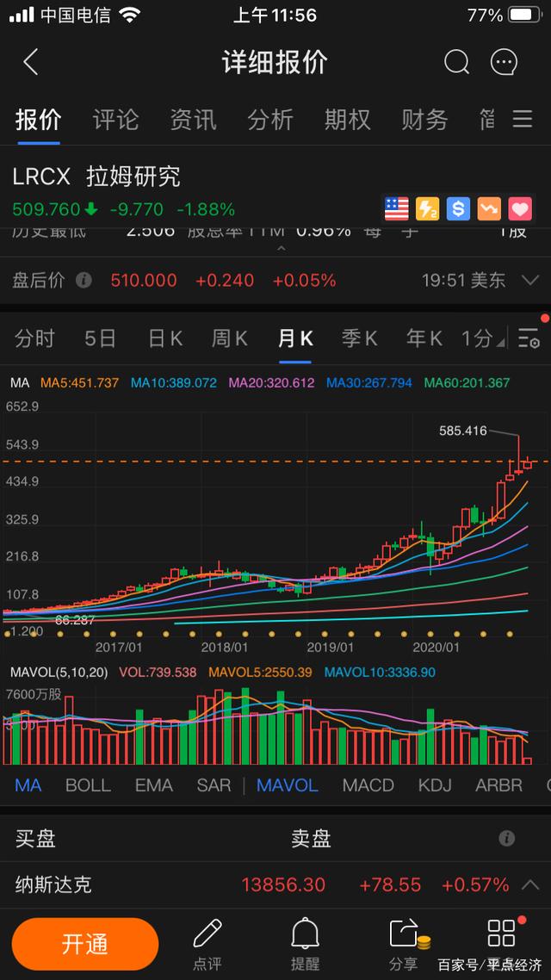
Task: Tap the pink heart favorite icon
Action: 520,208
